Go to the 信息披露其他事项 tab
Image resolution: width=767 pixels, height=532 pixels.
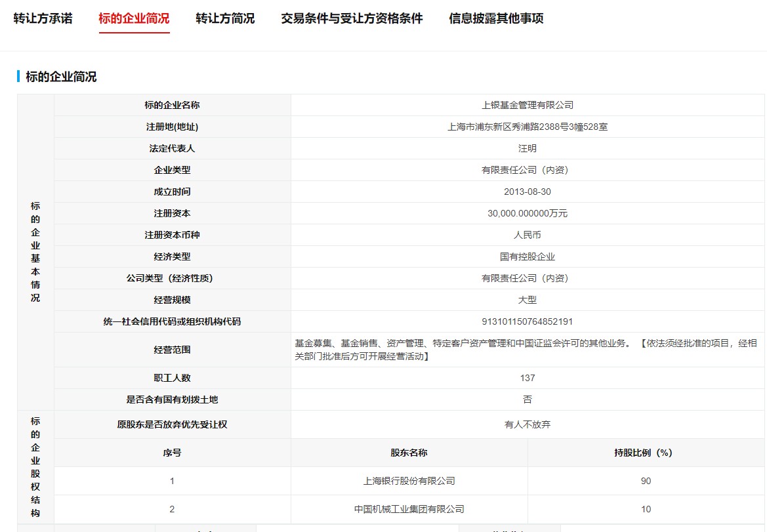point(496,18)
